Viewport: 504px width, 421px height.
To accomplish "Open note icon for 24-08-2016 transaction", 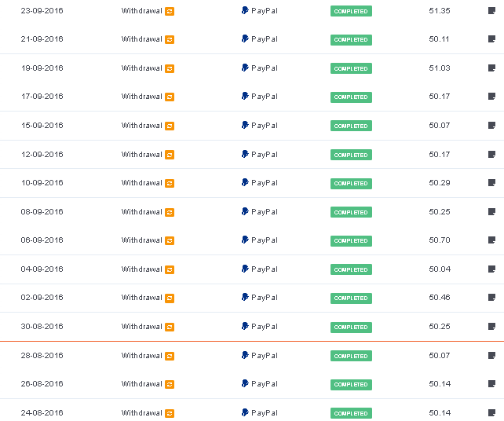I will tap(491, 412).
